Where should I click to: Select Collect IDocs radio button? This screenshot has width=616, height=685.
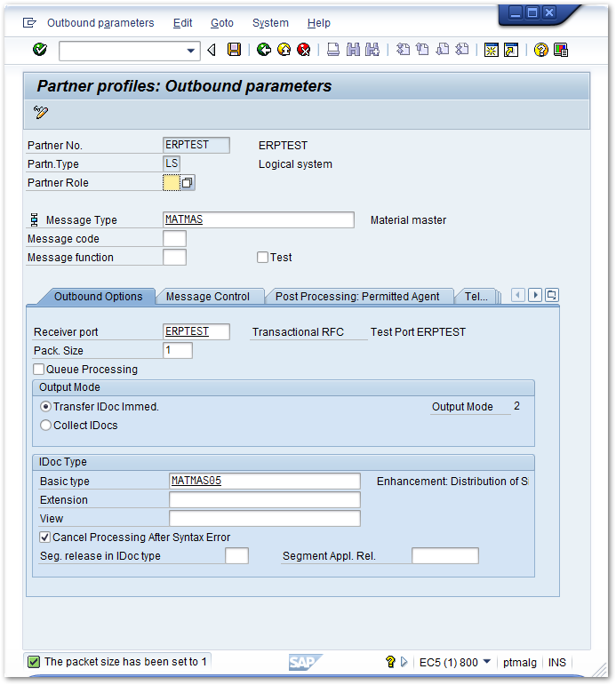pos(45,425)
